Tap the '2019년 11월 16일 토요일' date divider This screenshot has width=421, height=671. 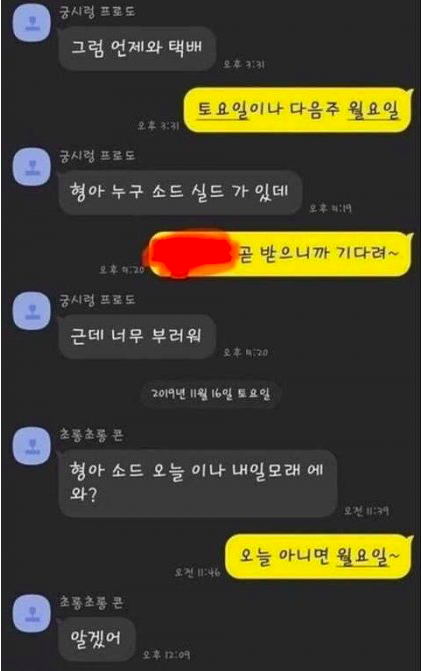[x=211, y=394]
